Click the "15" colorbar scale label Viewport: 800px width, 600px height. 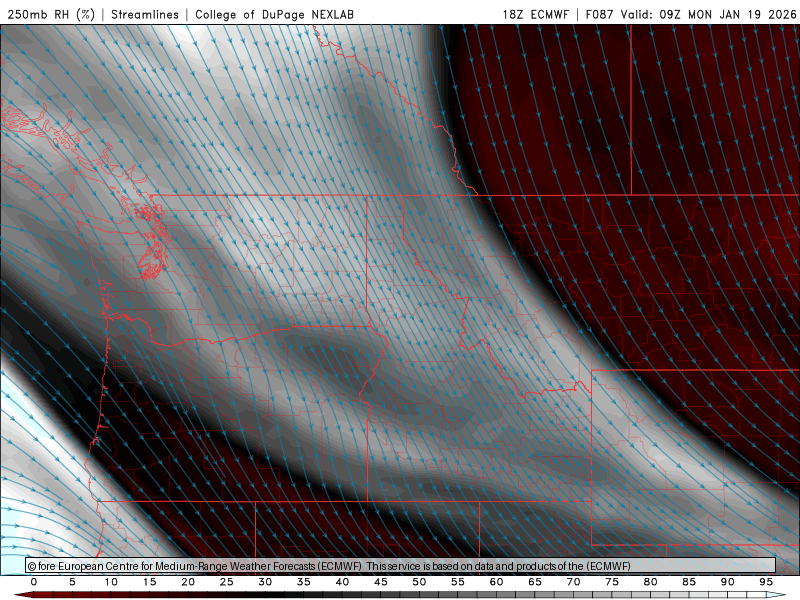coord(149,582)
